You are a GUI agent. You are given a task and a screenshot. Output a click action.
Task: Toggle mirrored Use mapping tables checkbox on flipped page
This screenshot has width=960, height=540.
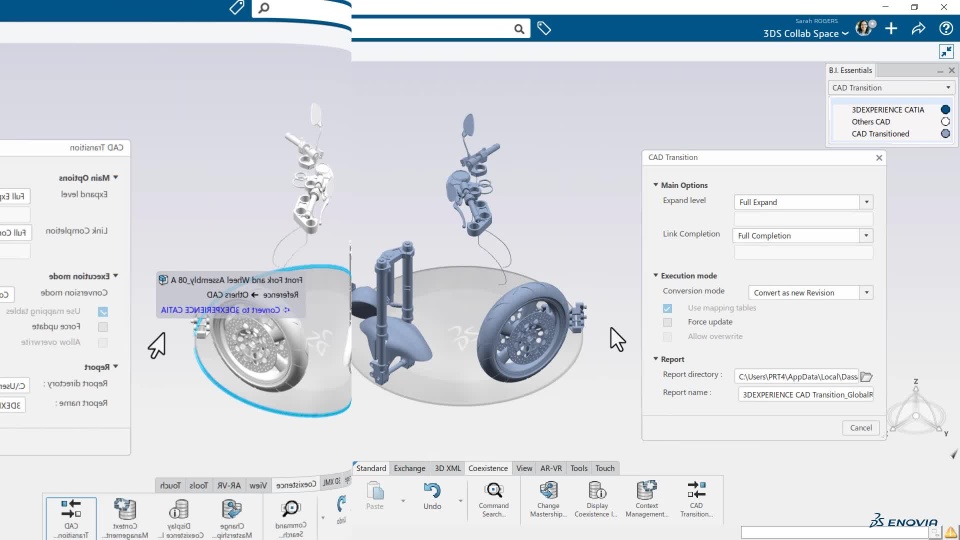click(103, 312)
